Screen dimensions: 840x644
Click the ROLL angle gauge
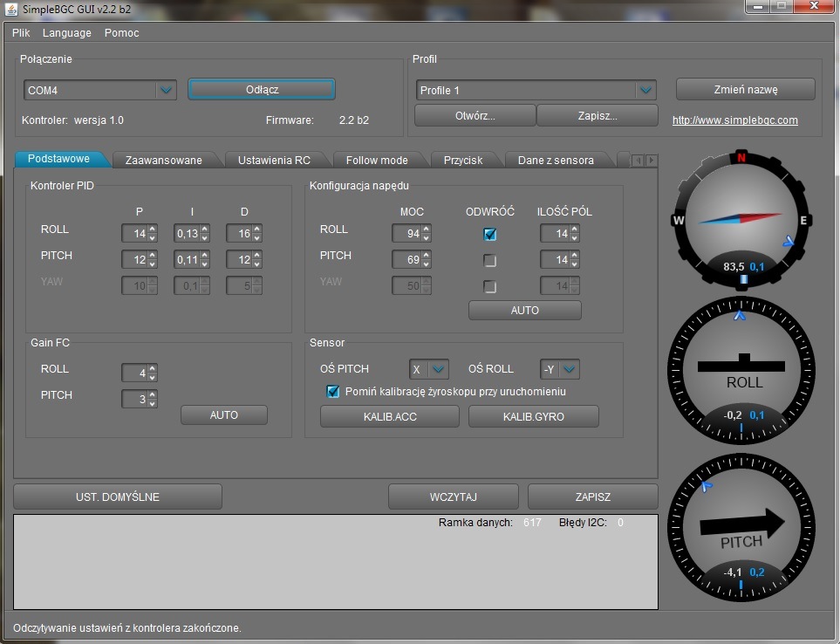741,367
